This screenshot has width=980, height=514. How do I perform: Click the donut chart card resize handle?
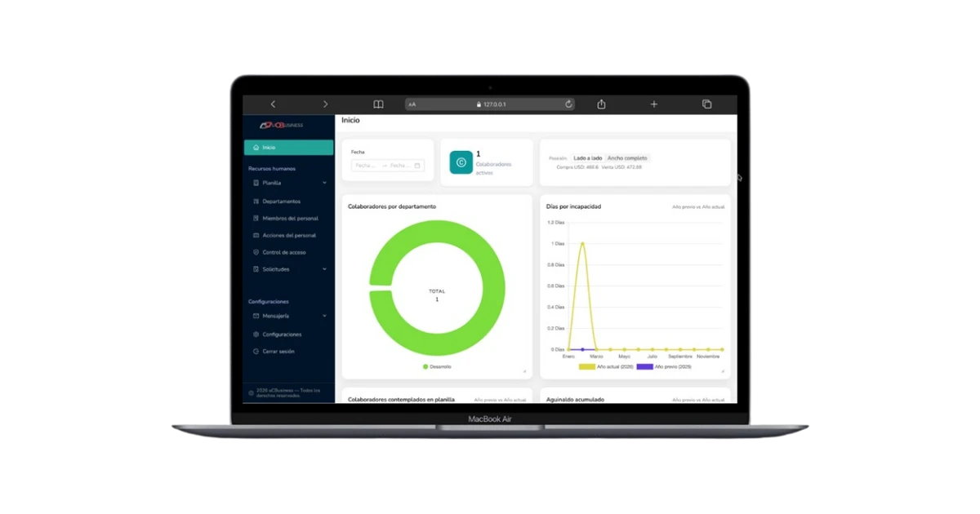525,371
